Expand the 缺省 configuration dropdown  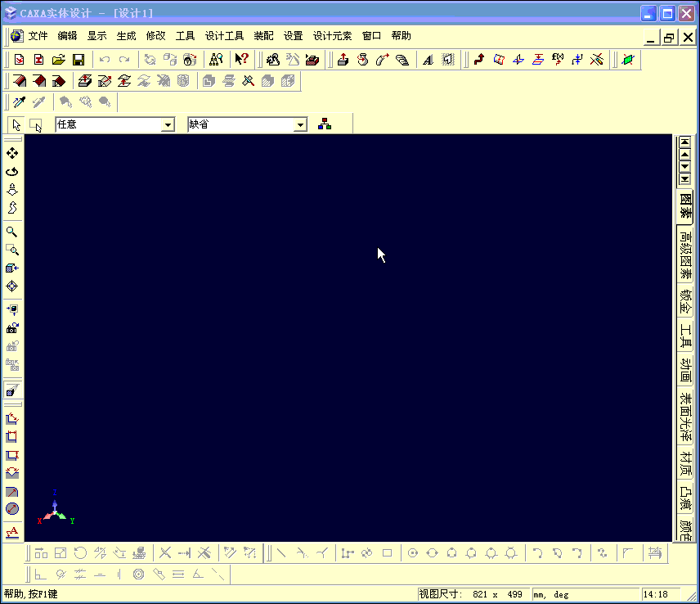(x=300, y=124)
